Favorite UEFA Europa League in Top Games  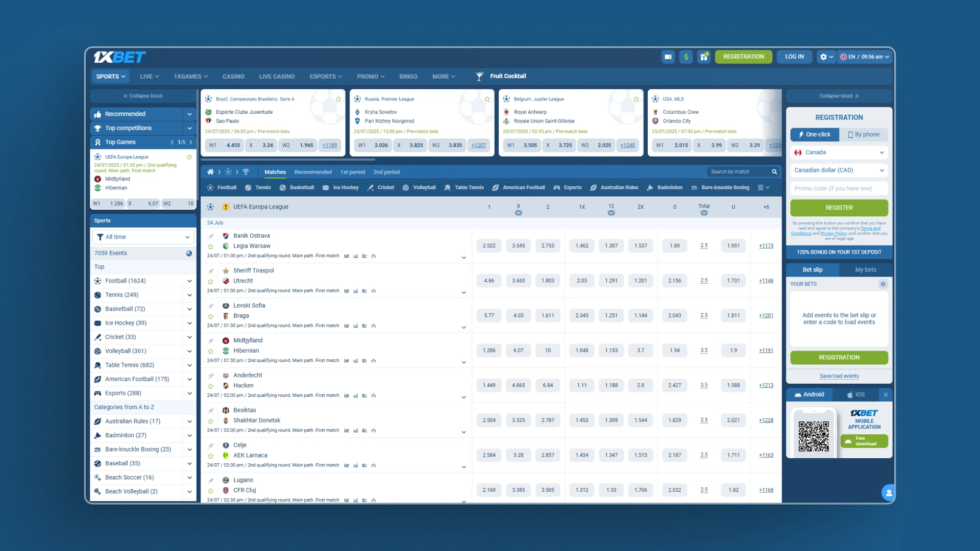pos(189,157)
